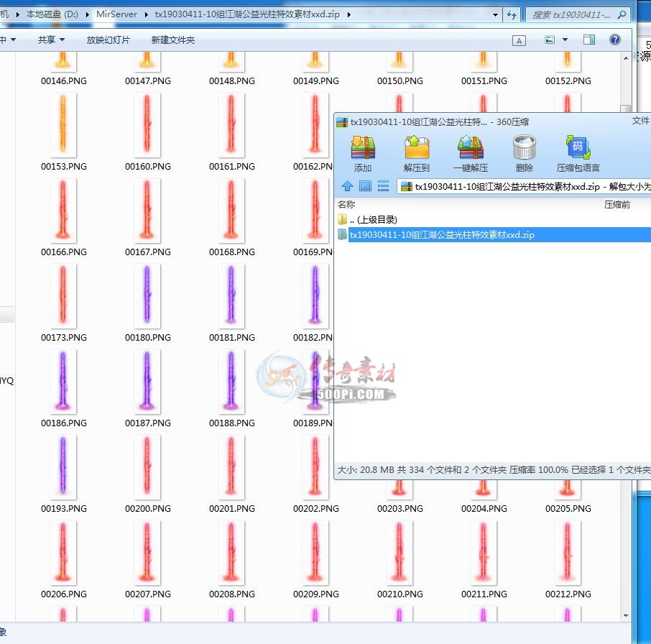Open Explorer help question mark icon

click(x=615, y=40)
